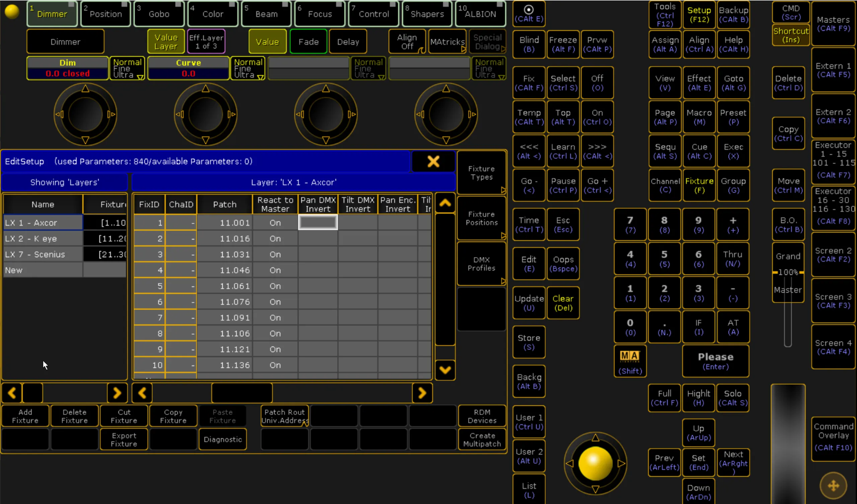Switch to the Shapers preset tab

427,14
